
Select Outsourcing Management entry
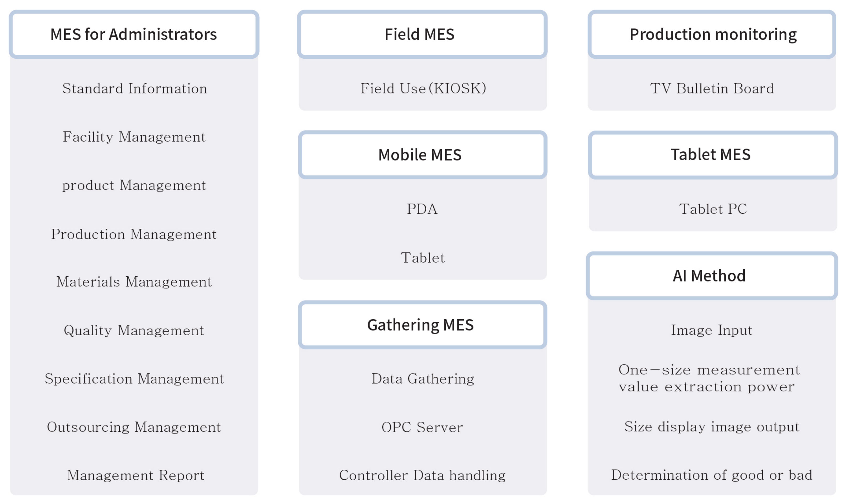coord(134,427)
